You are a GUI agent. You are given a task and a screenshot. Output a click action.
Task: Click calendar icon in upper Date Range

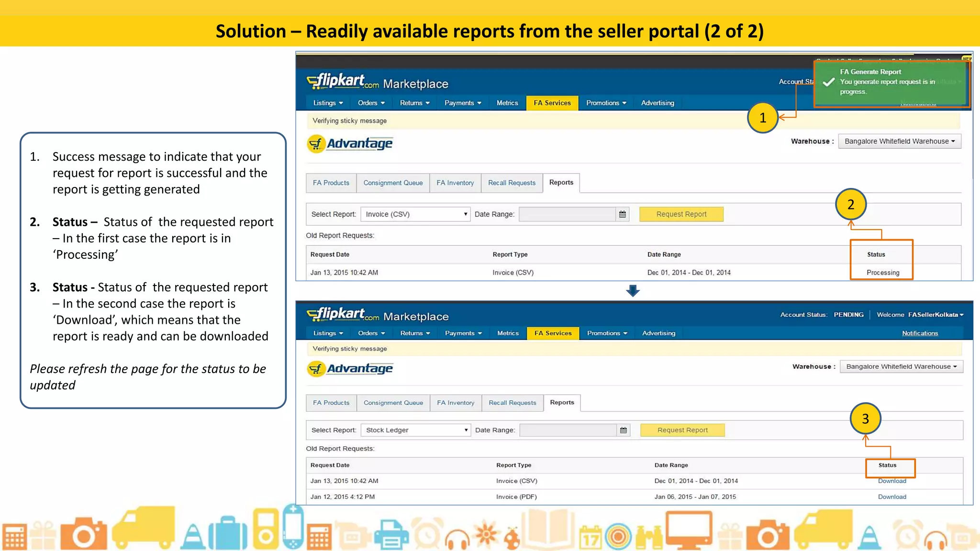pyautogui.click(x=622, y=214)
